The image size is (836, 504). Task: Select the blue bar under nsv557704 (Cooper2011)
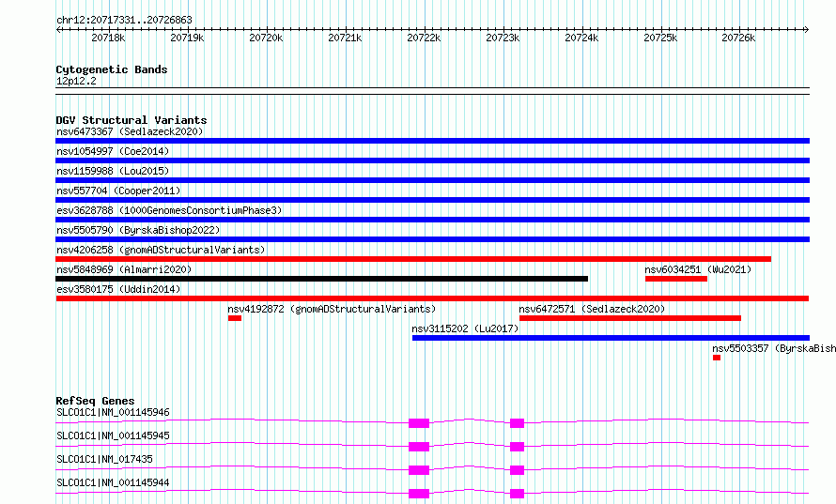[x=432, y=200]
